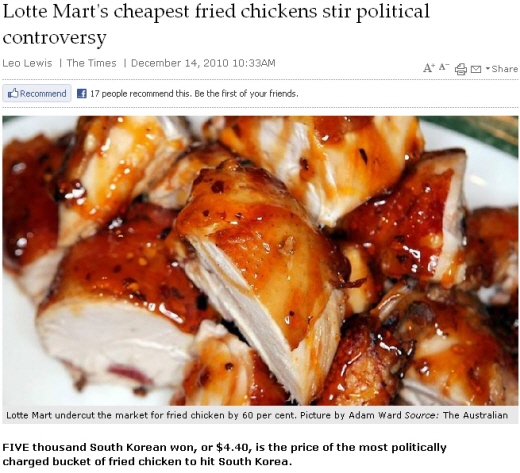Click The Times publication name
This screenshot has height=473, width=520.
click(x=91, y=63)
